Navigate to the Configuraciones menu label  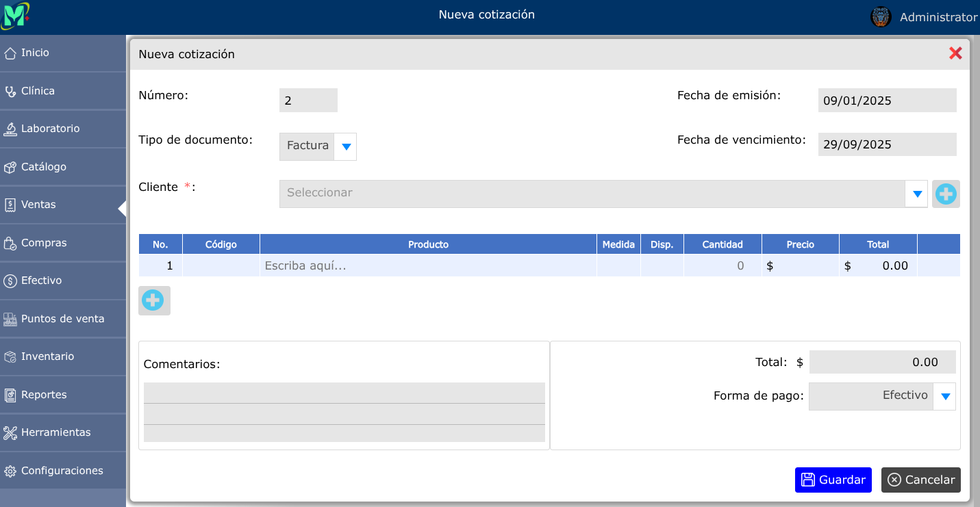(x=62, y=471)
